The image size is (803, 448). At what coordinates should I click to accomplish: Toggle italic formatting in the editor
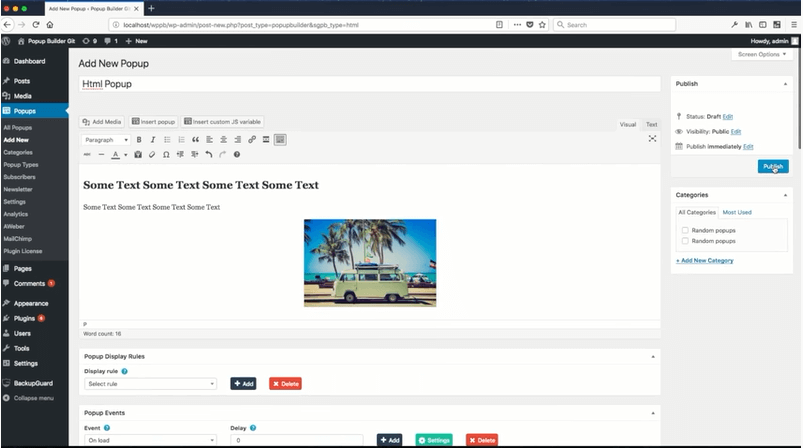point(153,140)
